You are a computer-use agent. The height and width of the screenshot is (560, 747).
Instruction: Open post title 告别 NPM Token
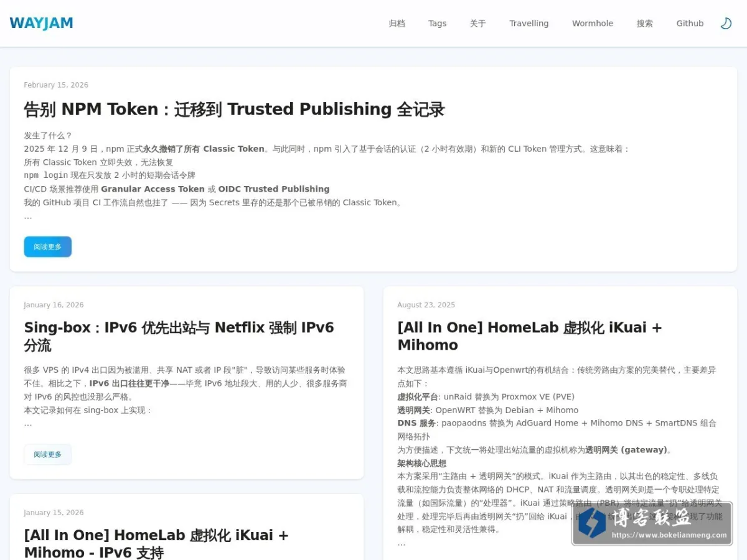pyautogui.click(x=234, y=110)
